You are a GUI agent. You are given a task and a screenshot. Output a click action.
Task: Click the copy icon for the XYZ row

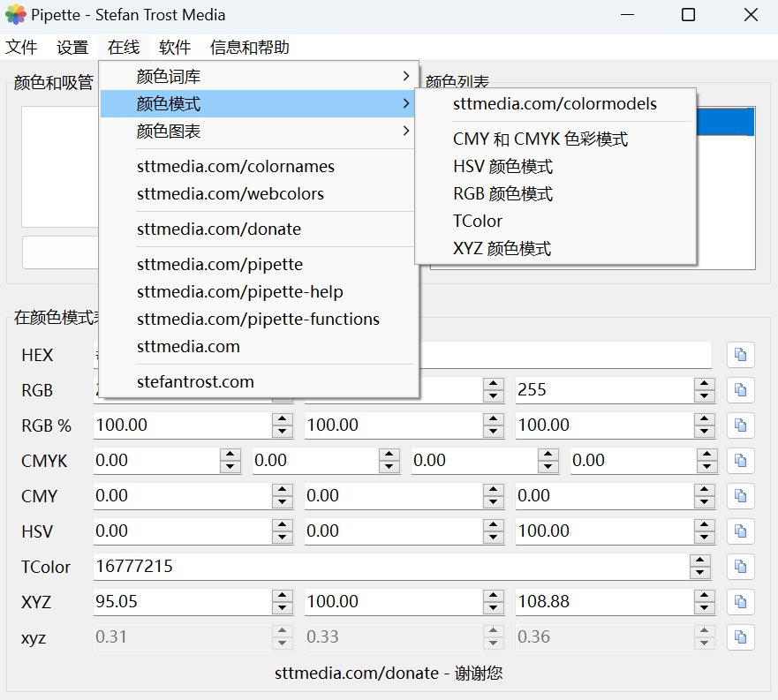point(740,602)
